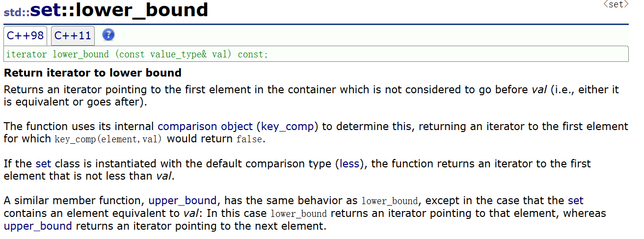
Task: Click the "set" link ending the "except in the case" line
Action: pos(575,200)
